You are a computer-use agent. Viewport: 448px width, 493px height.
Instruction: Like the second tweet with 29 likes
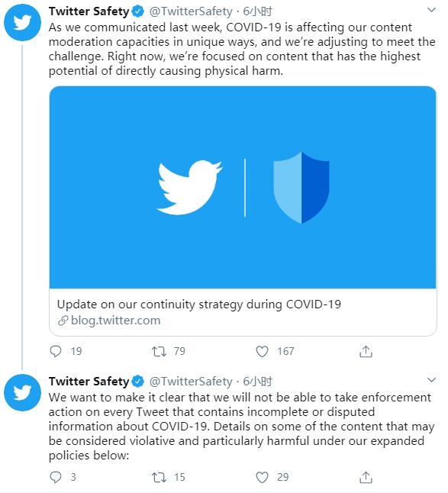click(262, 477)
